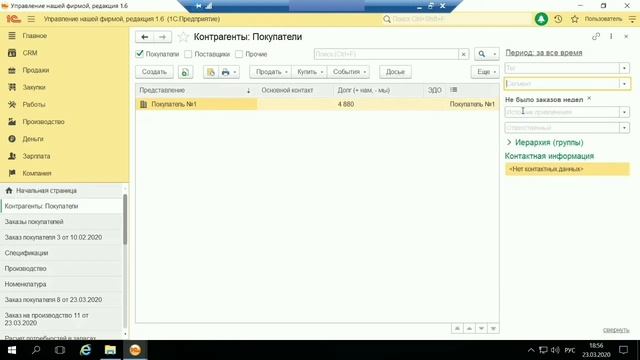Click the свернуть link
Image resolution: width=640 pixels, height=360 pixels.
coord(616,330)
